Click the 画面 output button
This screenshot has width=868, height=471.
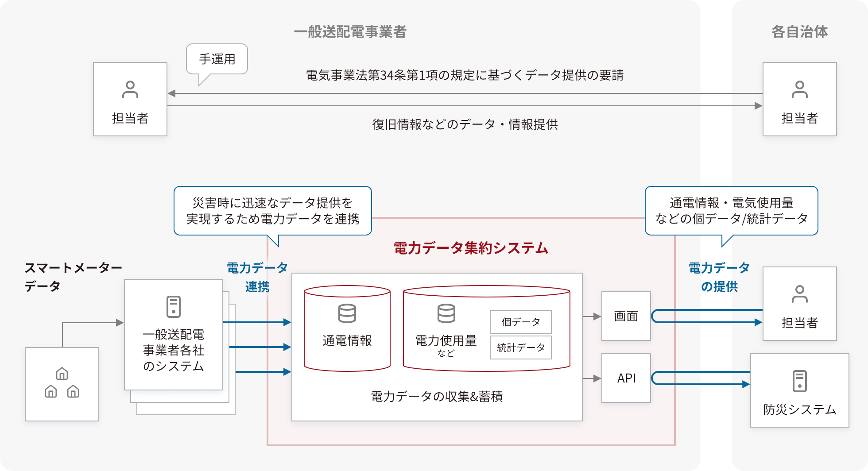(626, 316)
